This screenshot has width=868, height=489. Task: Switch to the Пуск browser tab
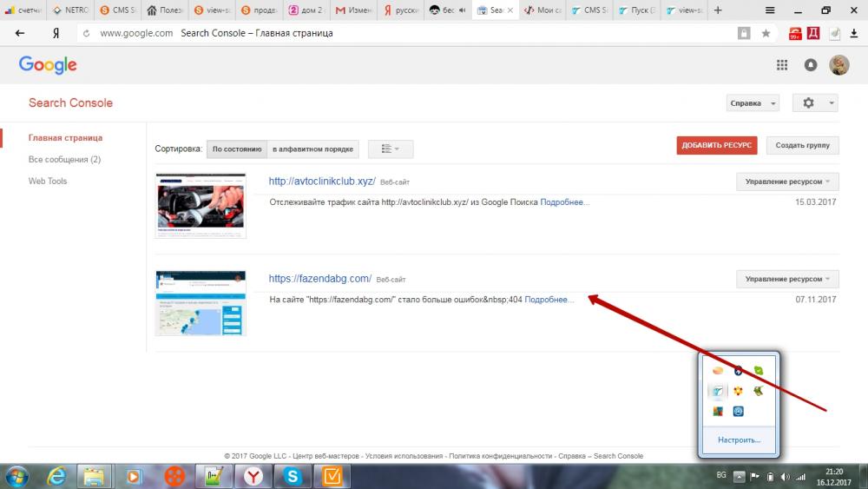(x=638, y=10)
